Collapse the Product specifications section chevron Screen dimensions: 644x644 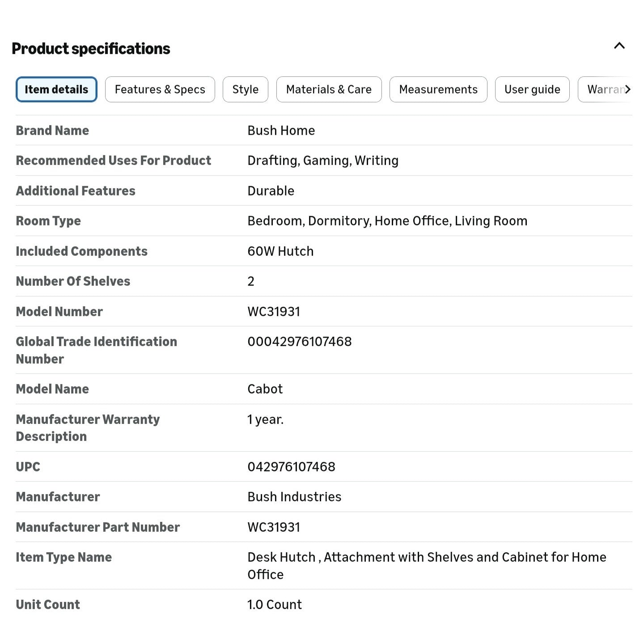coord(619,46)
